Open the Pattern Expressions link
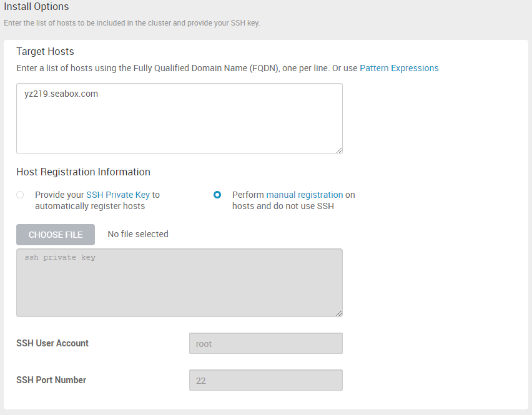Image resolution: width=532 pixels, height=415 pixels. point(399,68)
